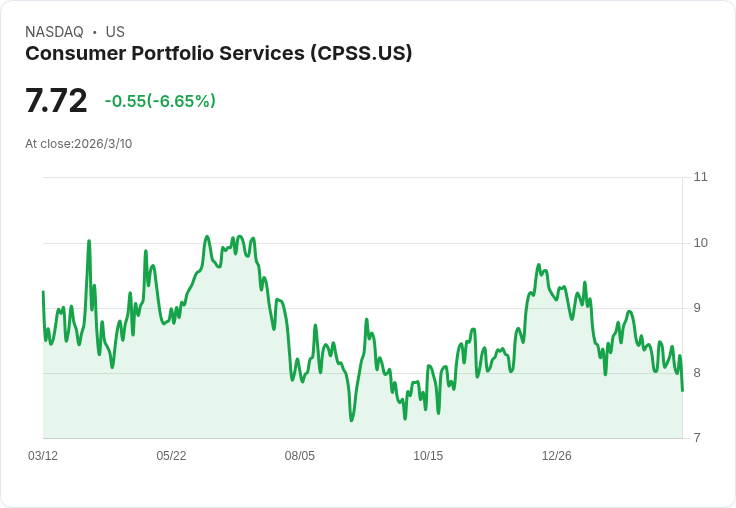The width and height of the screenshot is (736, 508).
Task: Click the 10 price axis label
Action: pos(700,243)
